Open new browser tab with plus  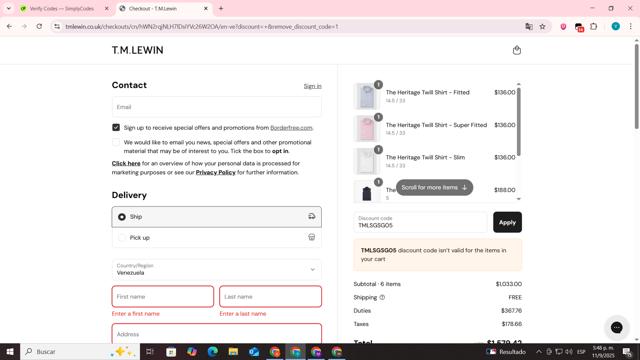tap(221, 8)
